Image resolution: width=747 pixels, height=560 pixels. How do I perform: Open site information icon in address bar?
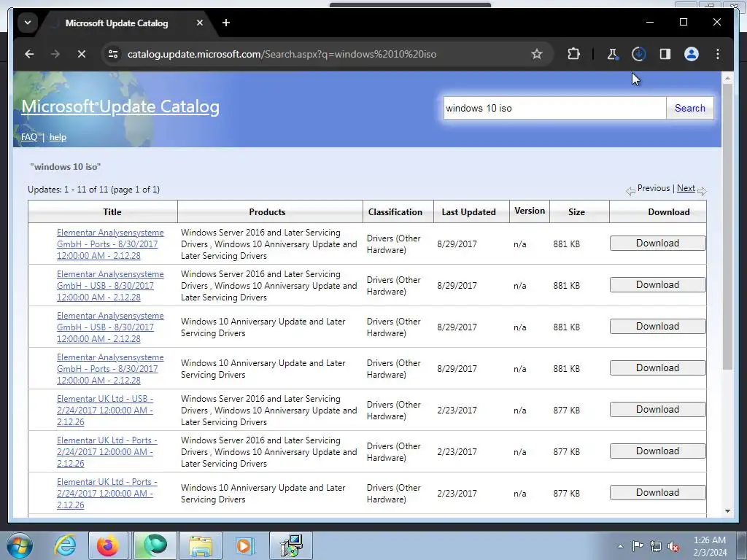click(x=113, y=54)
